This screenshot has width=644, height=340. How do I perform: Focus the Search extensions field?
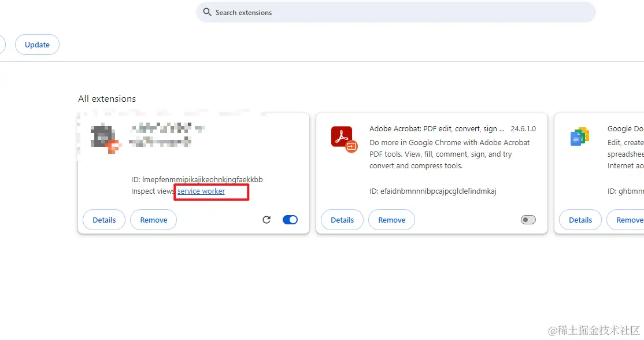pyautogui.click(x=395, y=12)
